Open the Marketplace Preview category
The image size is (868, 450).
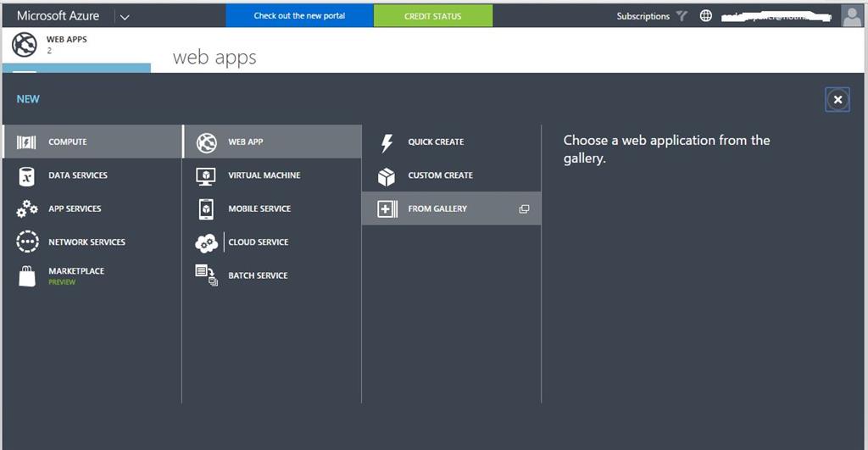point(92,275)
